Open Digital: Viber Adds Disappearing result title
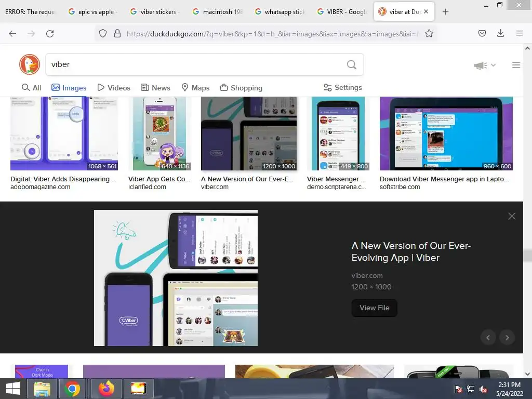The height and width of the screenshot is (399, 532). (63, 179)
